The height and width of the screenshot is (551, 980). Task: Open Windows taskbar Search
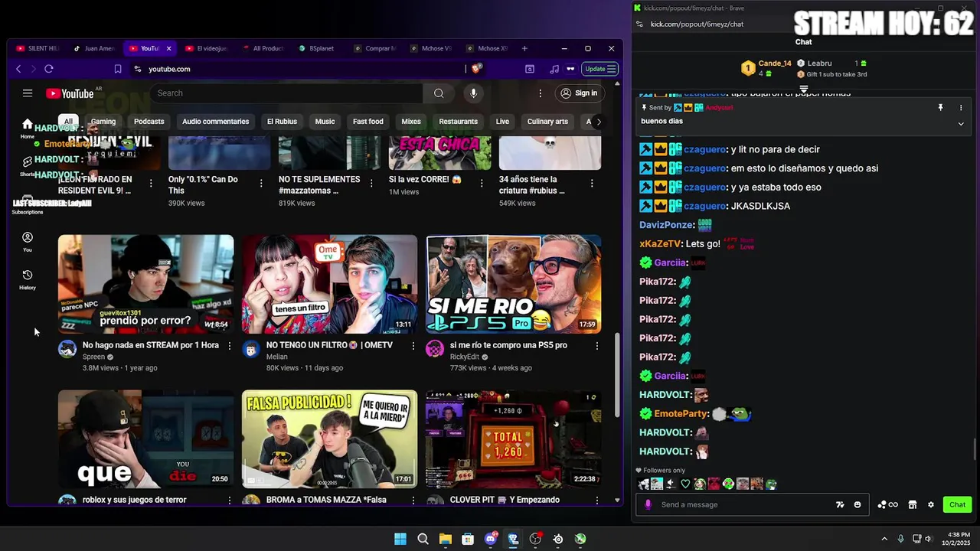(423, 539)
